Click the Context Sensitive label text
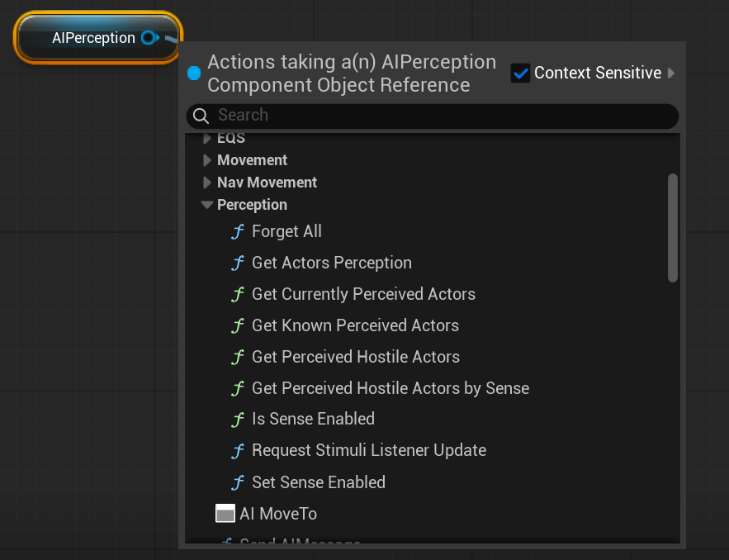Viewport: 729px width, 560px height. click(x=598, y=73)
